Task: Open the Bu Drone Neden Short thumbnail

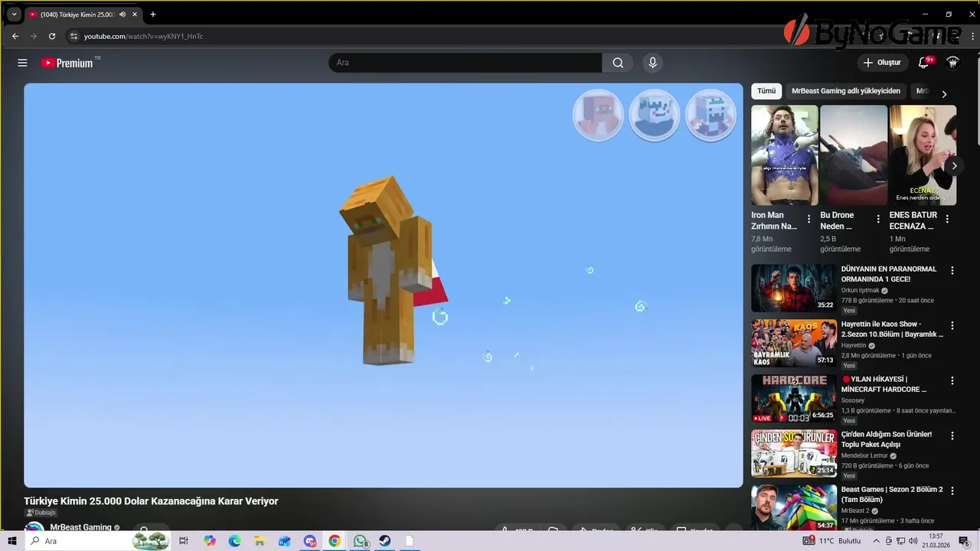Action: [x=853, y=155]
